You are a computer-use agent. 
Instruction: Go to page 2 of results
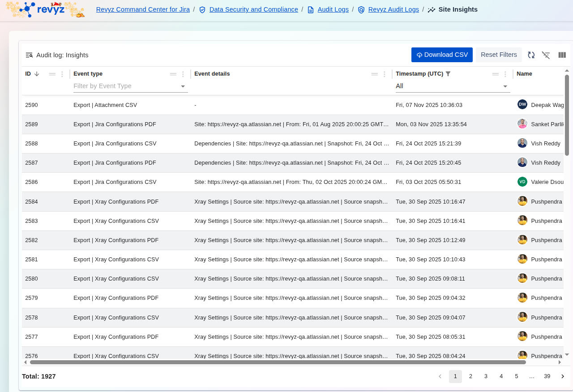click(470, 376)
